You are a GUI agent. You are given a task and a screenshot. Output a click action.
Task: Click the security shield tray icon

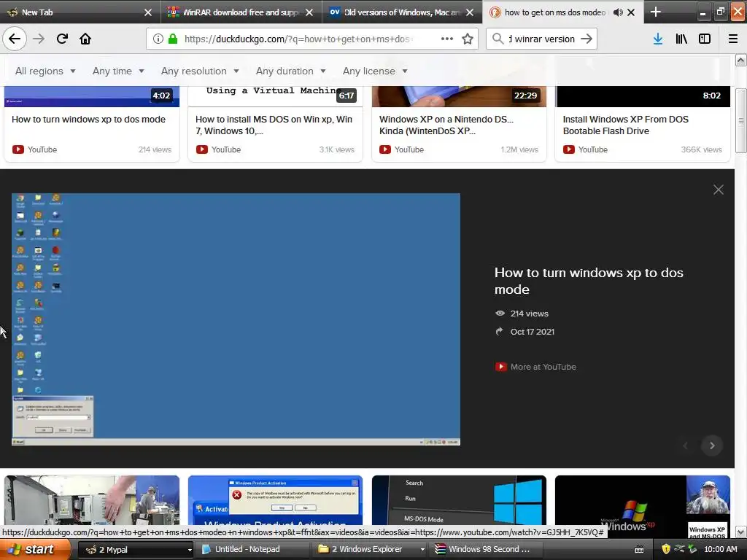666,549
